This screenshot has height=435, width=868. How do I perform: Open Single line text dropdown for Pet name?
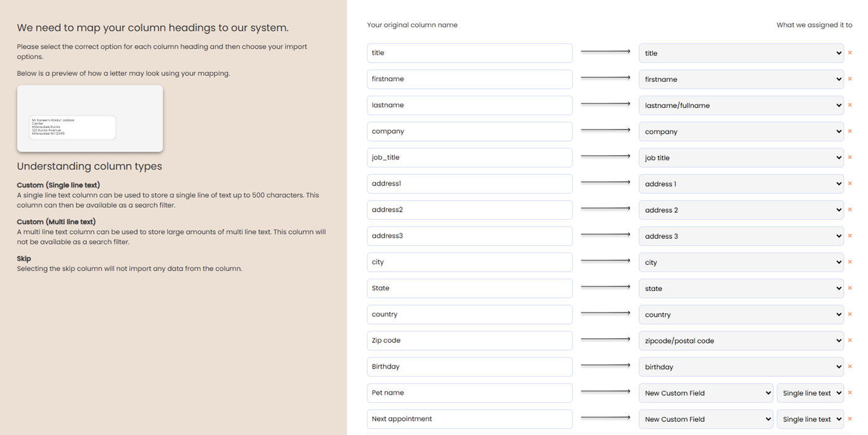click(x=810, y=393)
